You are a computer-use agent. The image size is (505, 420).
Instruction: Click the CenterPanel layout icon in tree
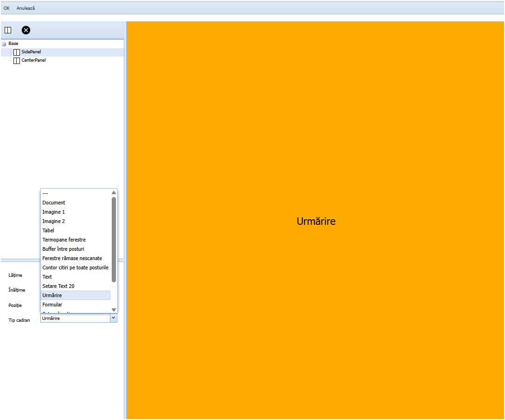pos(16,61)
